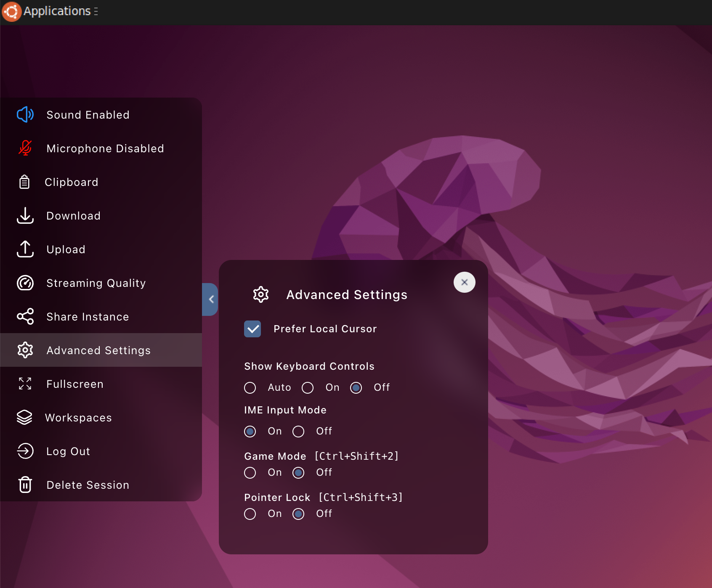The image size is (712, 588).
Task: Click the Upload arrow icon
Action: 25,249
